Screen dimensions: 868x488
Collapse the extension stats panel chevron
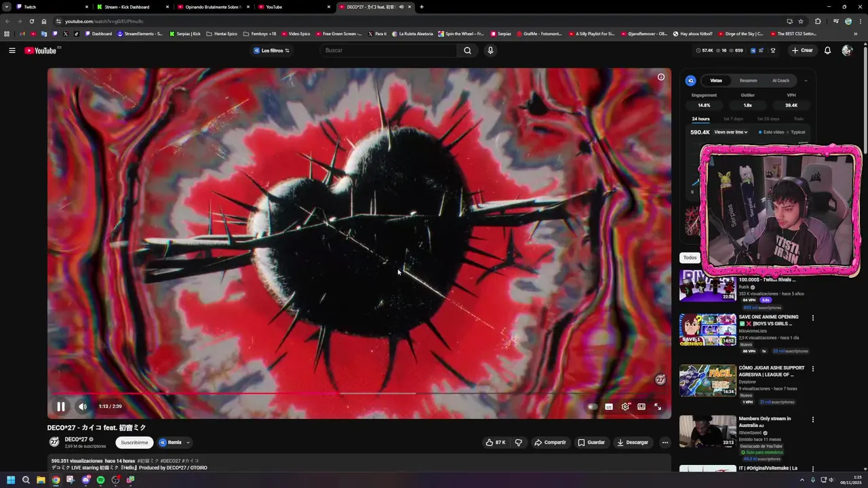806,81
